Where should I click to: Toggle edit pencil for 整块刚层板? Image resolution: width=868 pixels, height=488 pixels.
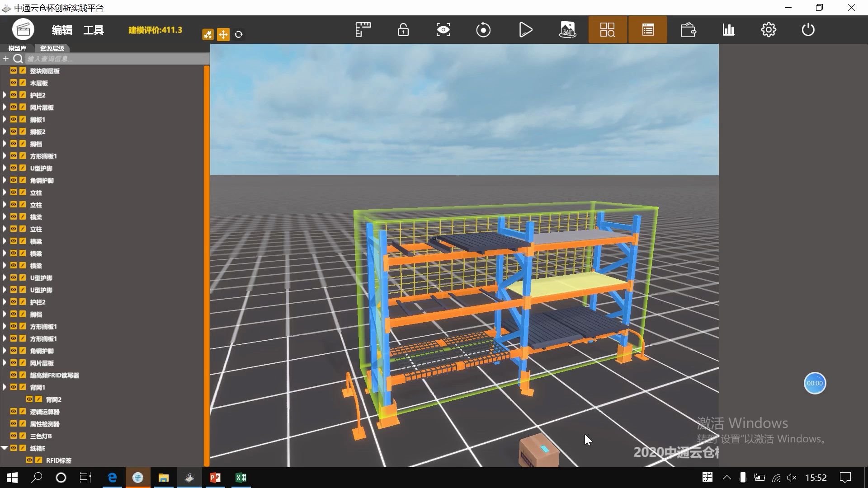coord(22,70)
